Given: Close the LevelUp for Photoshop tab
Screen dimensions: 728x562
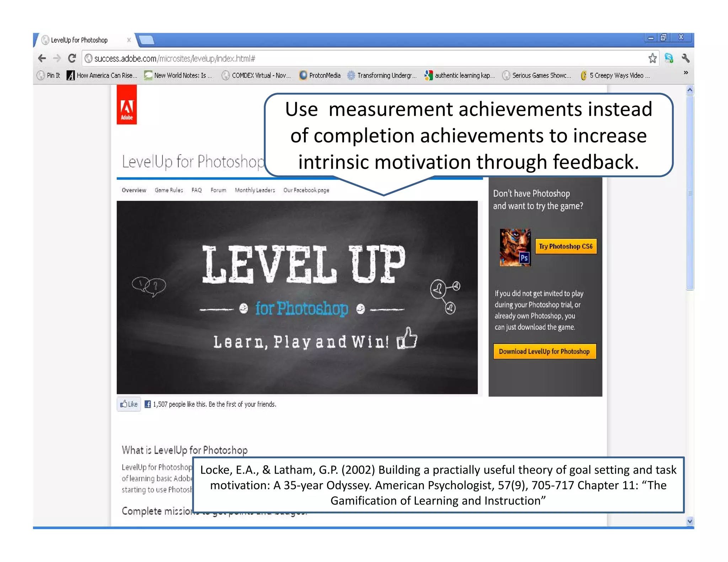Looking at the screenshot, I should point(129,40).
